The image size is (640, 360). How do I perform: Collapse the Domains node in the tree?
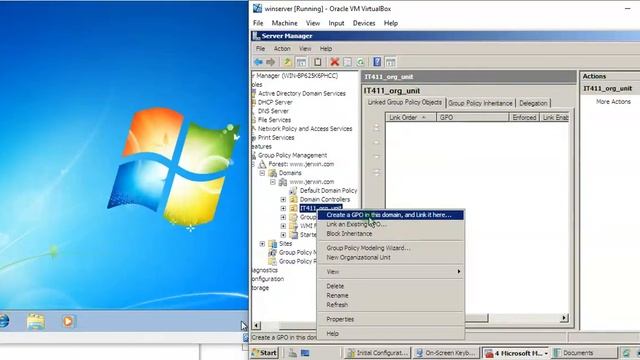(x=262, y=173)
